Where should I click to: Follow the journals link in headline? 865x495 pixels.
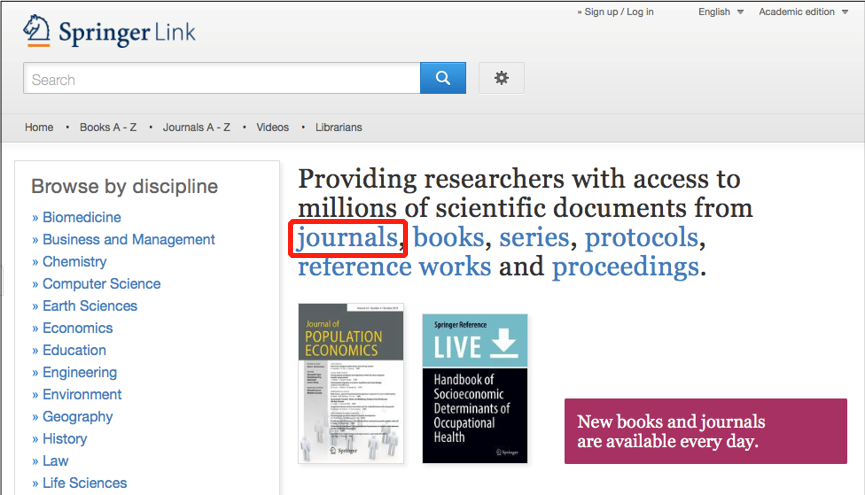348,238
